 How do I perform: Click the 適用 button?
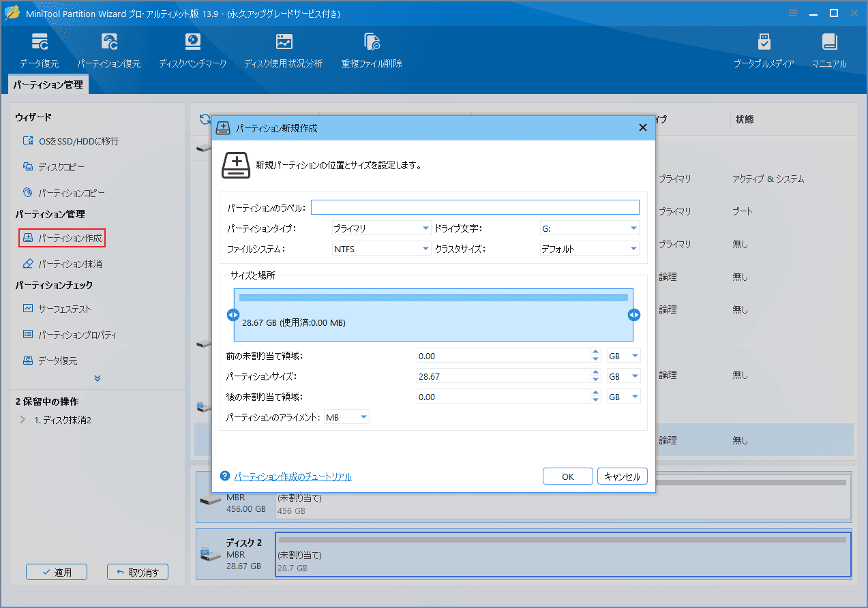[x=57, y=572]
